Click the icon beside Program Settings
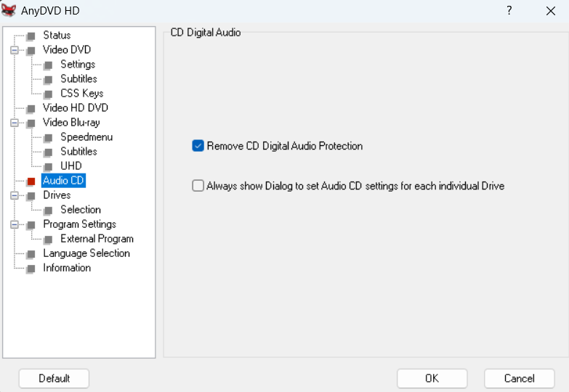This screenshot has width=569, height=392. [x=31, y=225]
